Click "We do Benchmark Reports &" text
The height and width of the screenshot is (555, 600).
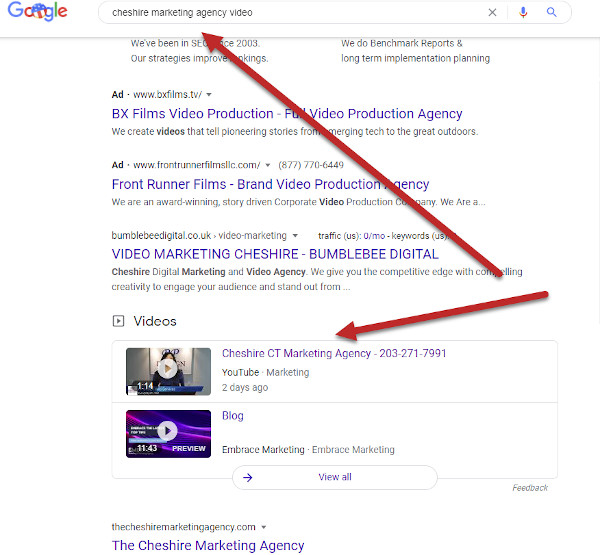pyautogui.click(x=402, y=43)
